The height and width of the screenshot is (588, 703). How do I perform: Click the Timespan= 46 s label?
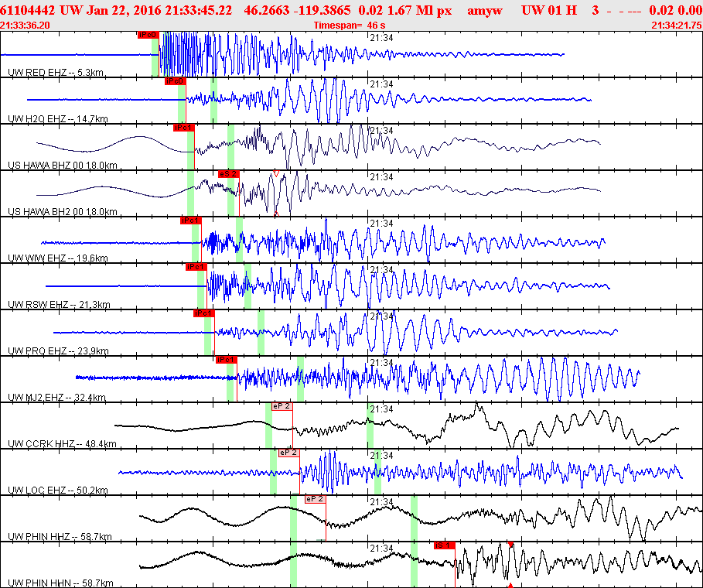[350, 25]
